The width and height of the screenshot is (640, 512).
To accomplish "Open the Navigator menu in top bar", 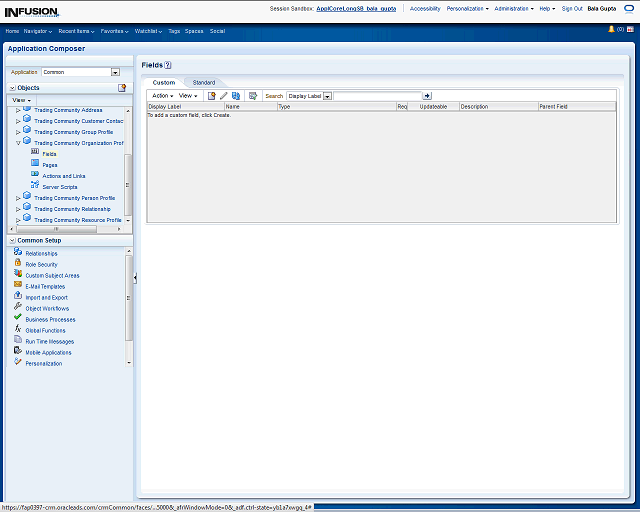I will pyautogui.click(x=38, y=31).
